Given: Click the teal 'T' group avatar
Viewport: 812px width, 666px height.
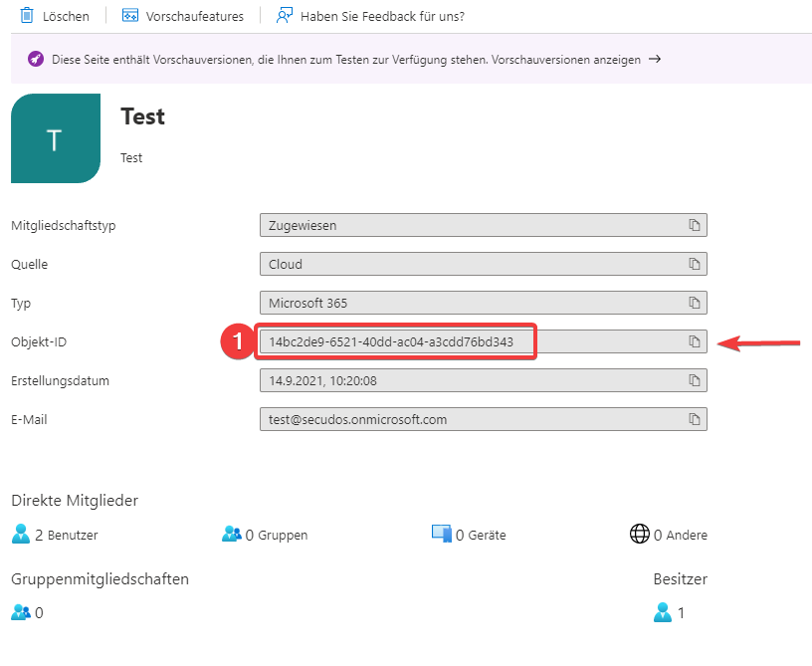Looking at the screenshot, I should (56, 138).
